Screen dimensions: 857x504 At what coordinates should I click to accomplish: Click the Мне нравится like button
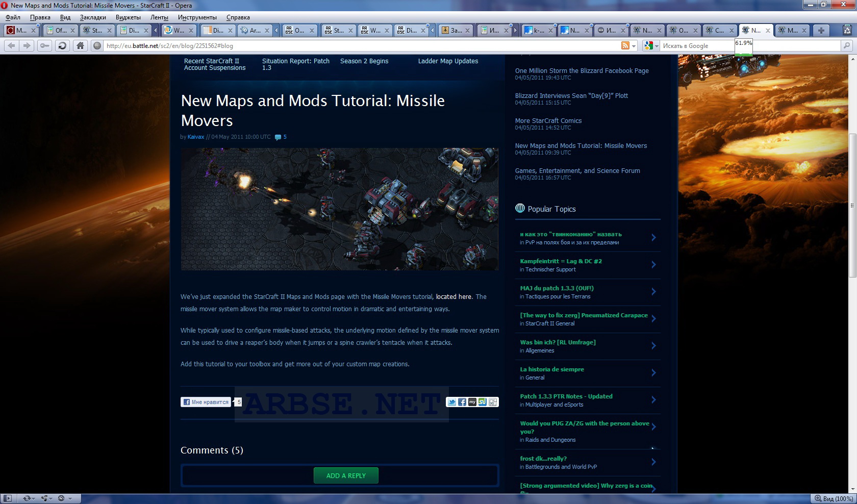coord(206,402)
